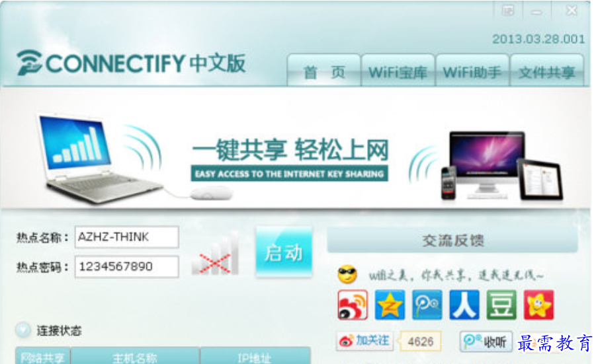Click the Tencent 收听 listen button
Screen dimensions: 598x364
coord(486,342)
